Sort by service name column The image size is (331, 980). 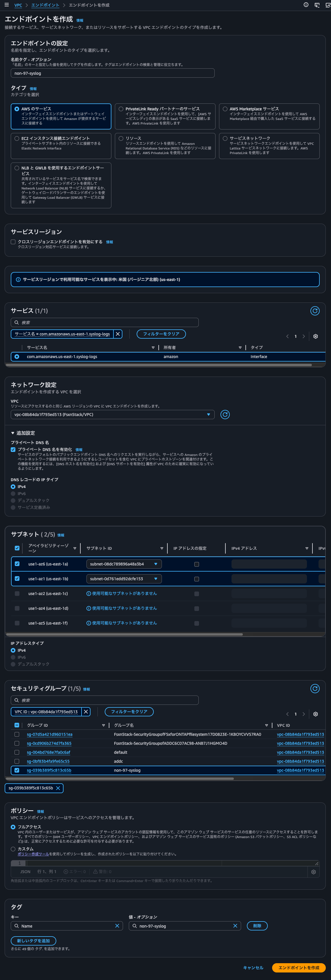click(x=153, y=347)
